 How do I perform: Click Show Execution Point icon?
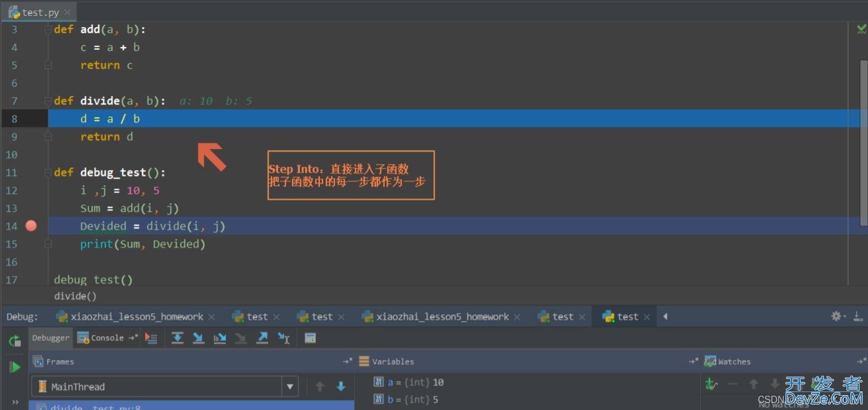(151, 338)
